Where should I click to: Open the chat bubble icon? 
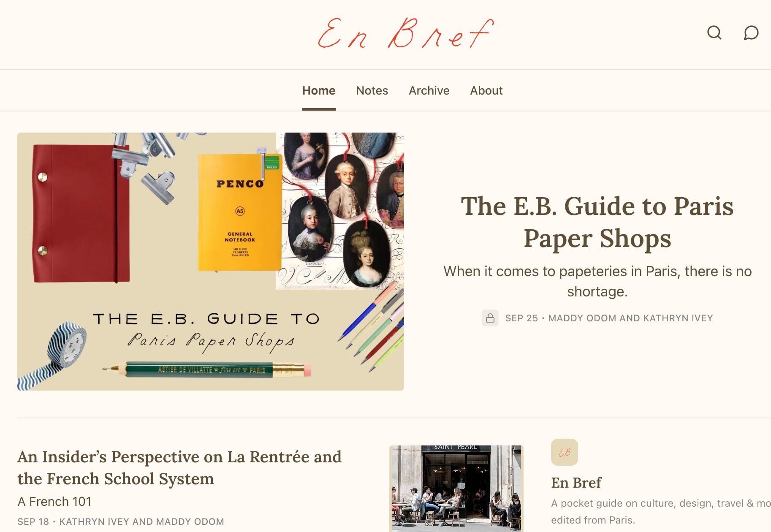click(x=751, y=33)
